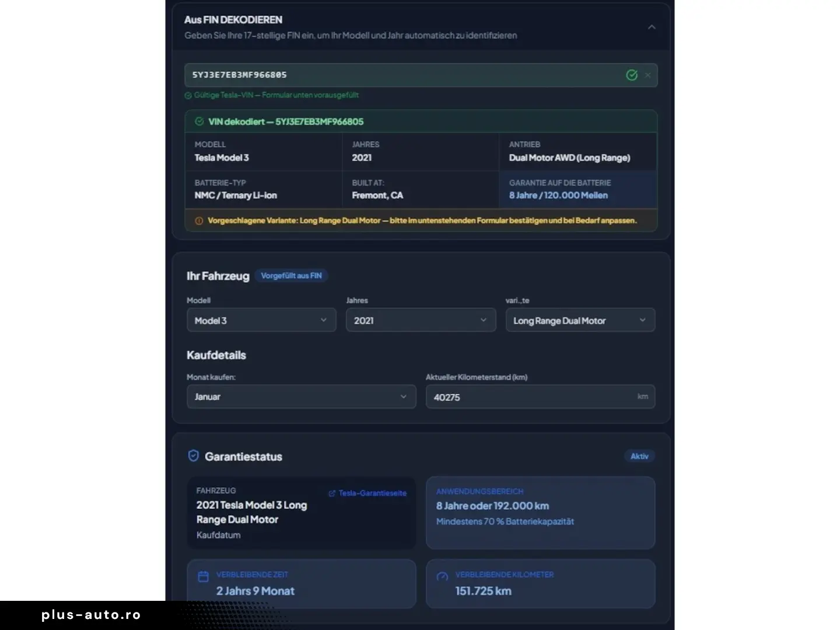This screenshot has height=630, width=840.
Task: Open the year dropdown showing 2021
Action: pos(420,320)
